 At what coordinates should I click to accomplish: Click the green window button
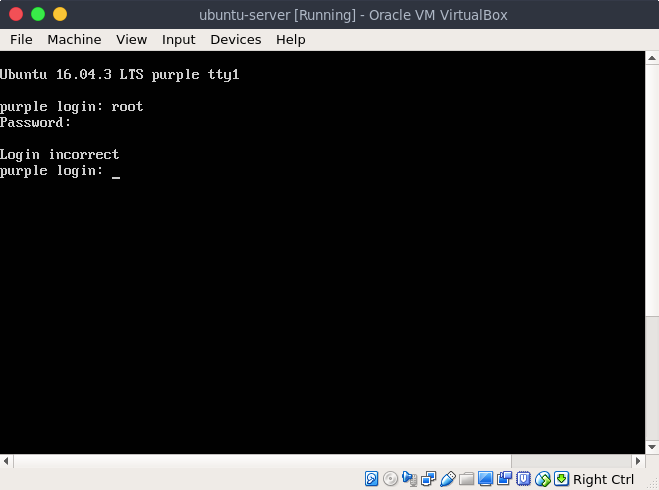(x=38, y=14)
